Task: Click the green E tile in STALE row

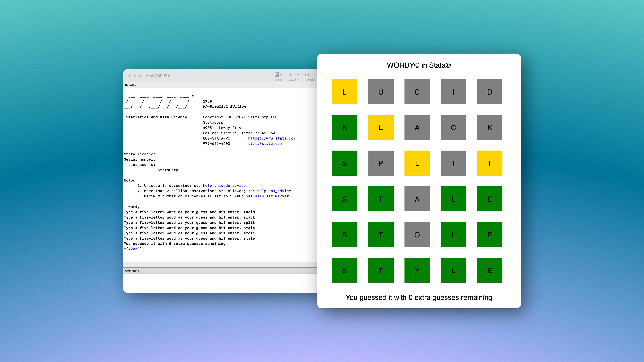Action: coord(489,199)
